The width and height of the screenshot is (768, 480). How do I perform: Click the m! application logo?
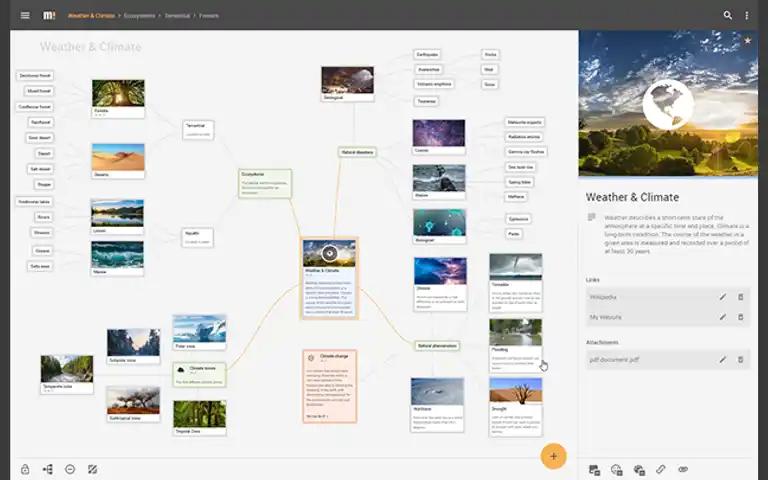coord(49,15)
